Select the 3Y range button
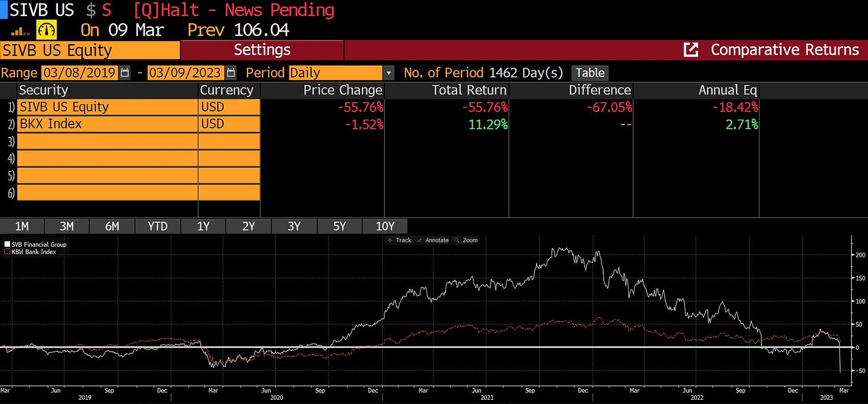The width and height of the screenshot is (868, 404). [294, 226]
